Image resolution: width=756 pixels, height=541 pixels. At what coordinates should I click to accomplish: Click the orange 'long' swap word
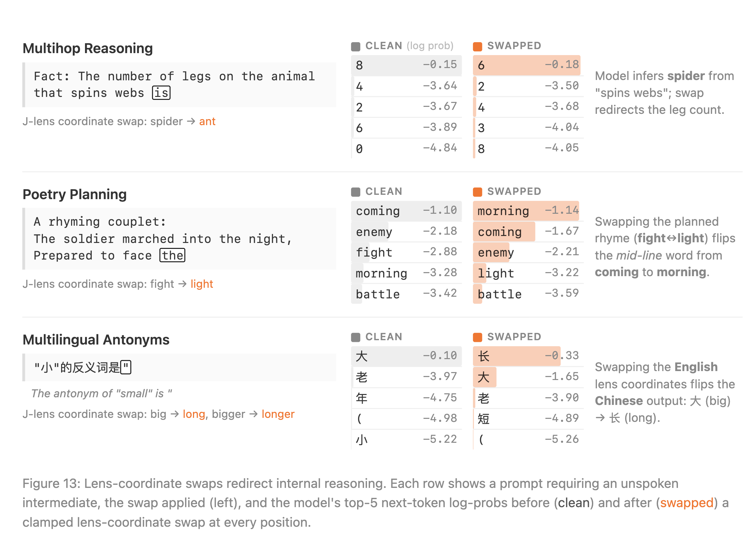coord(194,414)
